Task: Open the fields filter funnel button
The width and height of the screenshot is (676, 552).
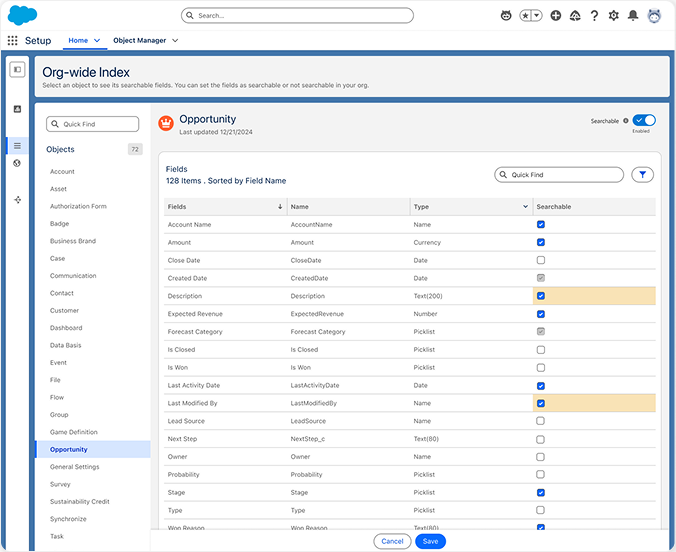Action: tap(642, 175)
